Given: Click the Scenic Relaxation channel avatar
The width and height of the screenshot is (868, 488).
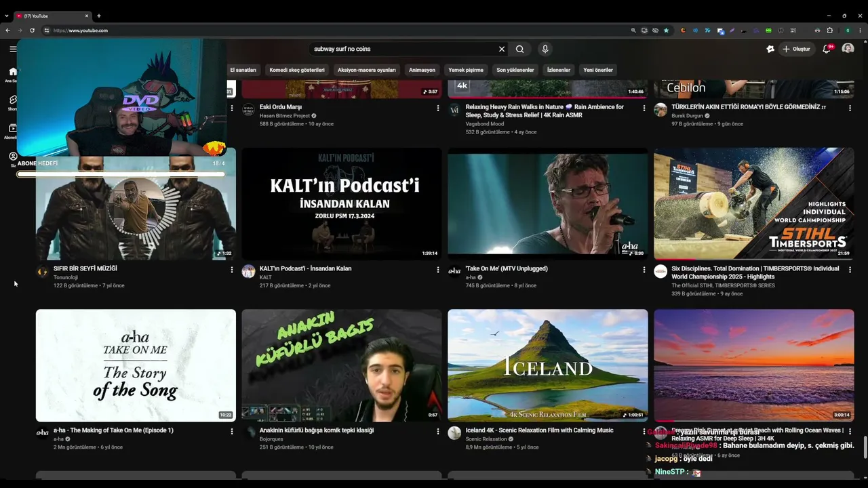Looking at the screenshot, I should (x=454, y=433).
